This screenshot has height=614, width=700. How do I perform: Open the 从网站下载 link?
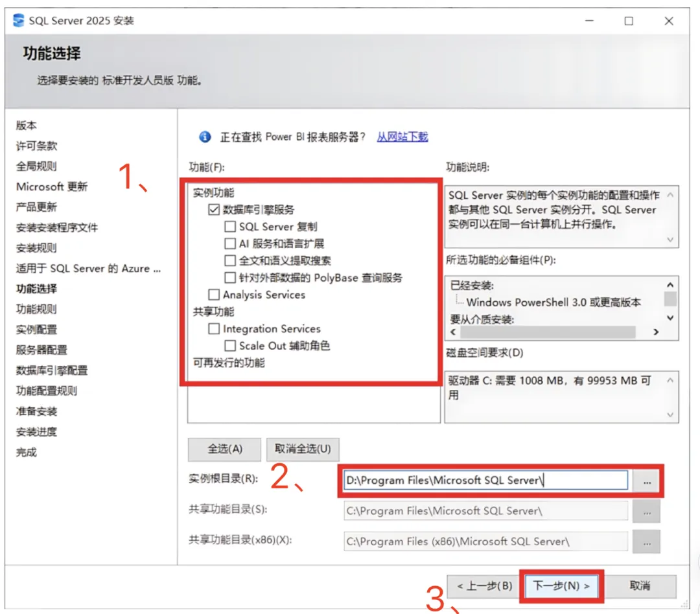coord(402,137)
